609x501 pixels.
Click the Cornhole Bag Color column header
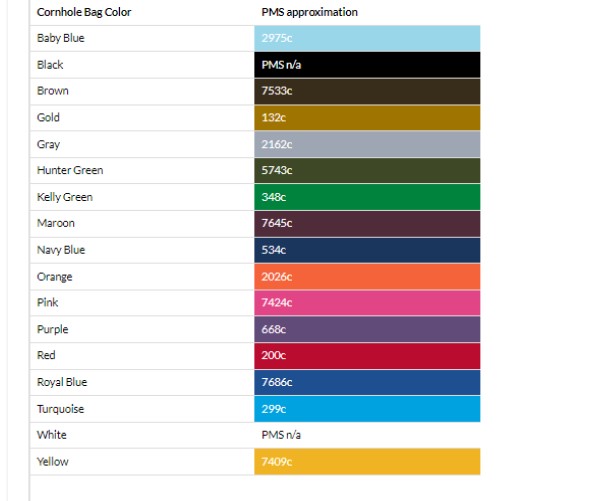pos(84,12)
